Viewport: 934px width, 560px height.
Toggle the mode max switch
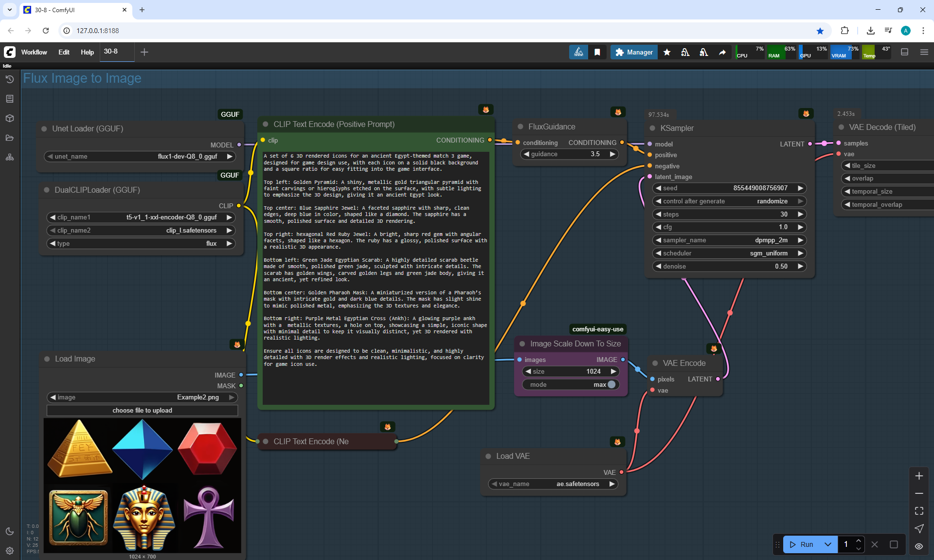click(611, 384)
